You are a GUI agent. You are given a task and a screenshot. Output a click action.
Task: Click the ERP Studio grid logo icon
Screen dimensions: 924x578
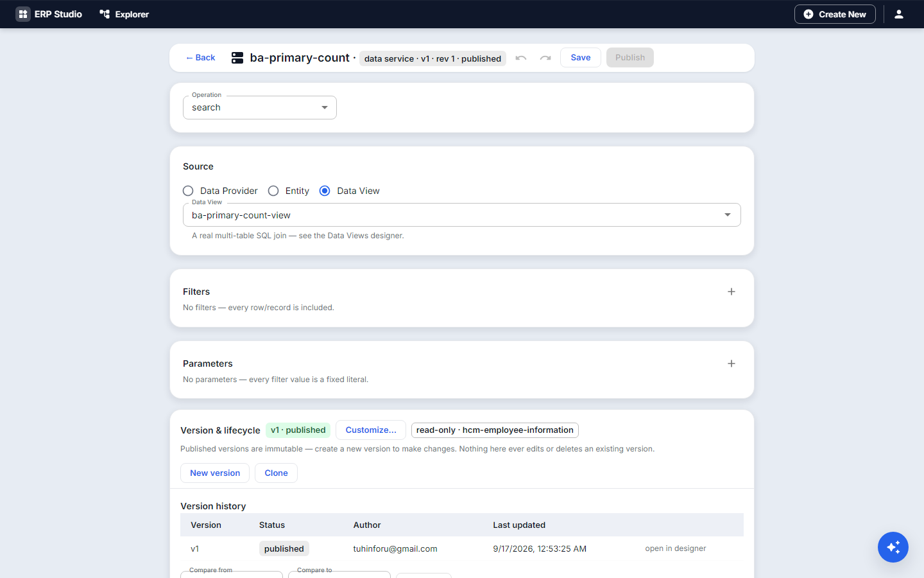click(23, 14)
